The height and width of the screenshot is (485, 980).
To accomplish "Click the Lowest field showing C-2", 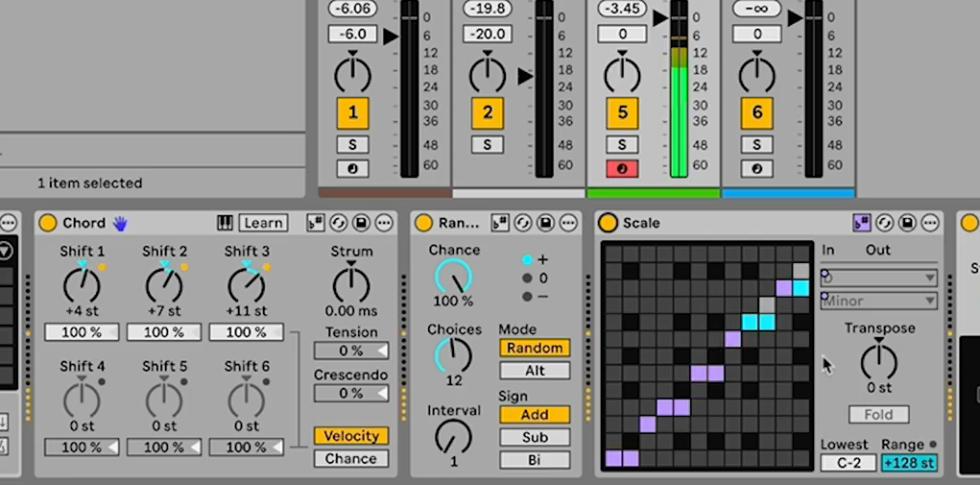I will click(x=849, y=463).
